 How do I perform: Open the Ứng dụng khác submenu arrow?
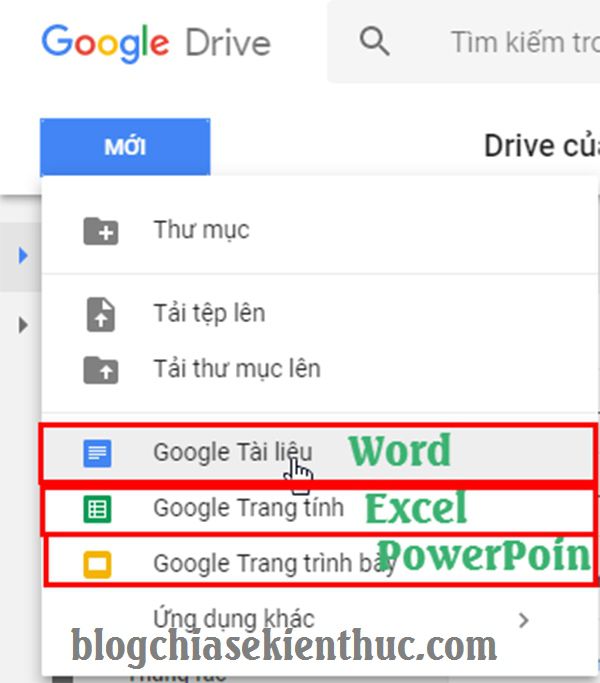[524, 620]
